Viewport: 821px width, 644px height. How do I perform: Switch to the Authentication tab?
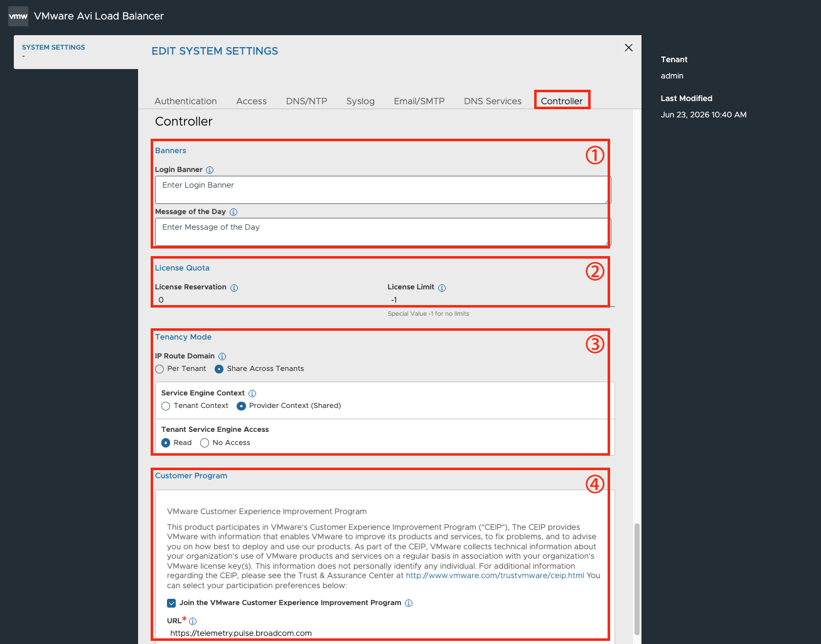click(x=186, y=101)
